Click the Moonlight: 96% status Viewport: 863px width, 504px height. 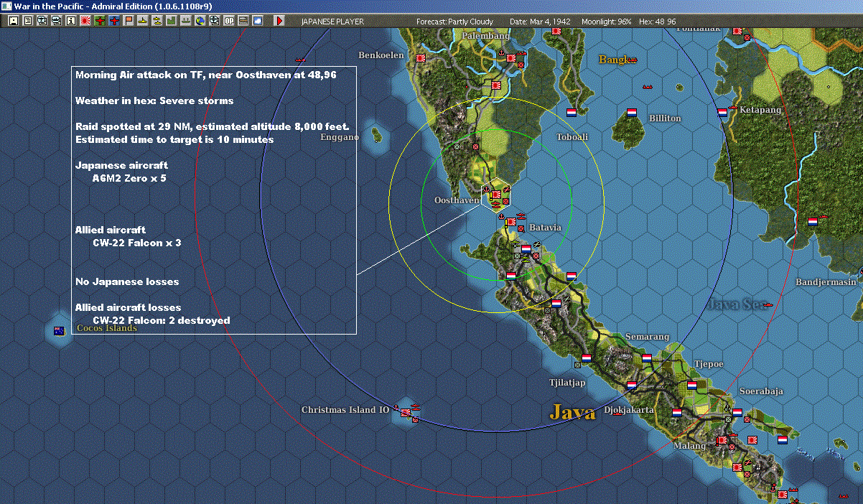tap(607, 22)
